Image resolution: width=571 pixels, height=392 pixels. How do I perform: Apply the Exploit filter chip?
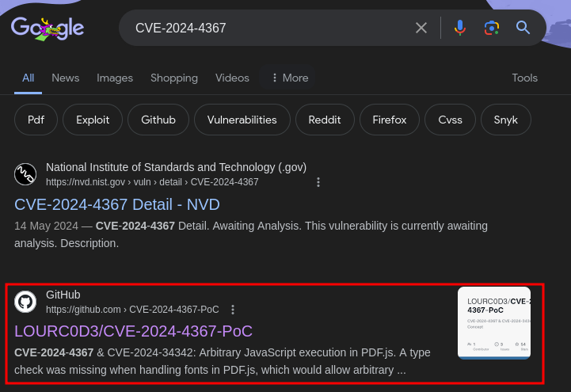pyautogui.click(x=93, y=120)
